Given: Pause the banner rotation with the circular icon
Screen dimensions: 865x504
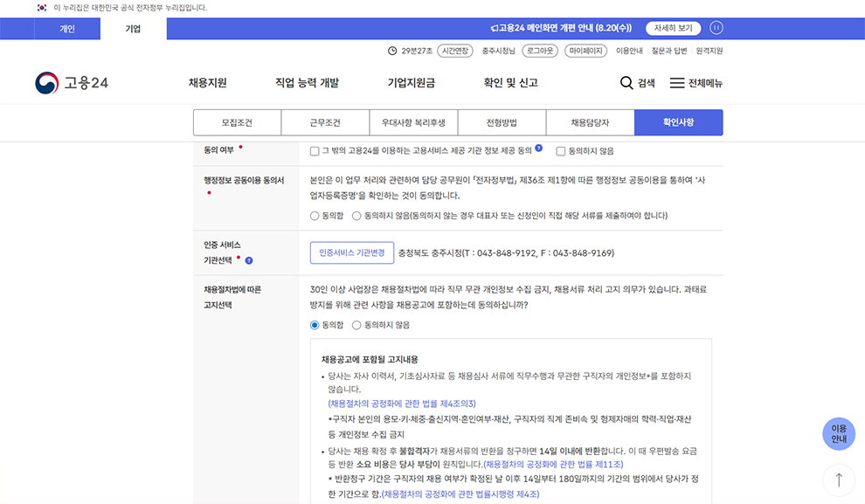Looking at the screenshot, I should coord(716,27).
